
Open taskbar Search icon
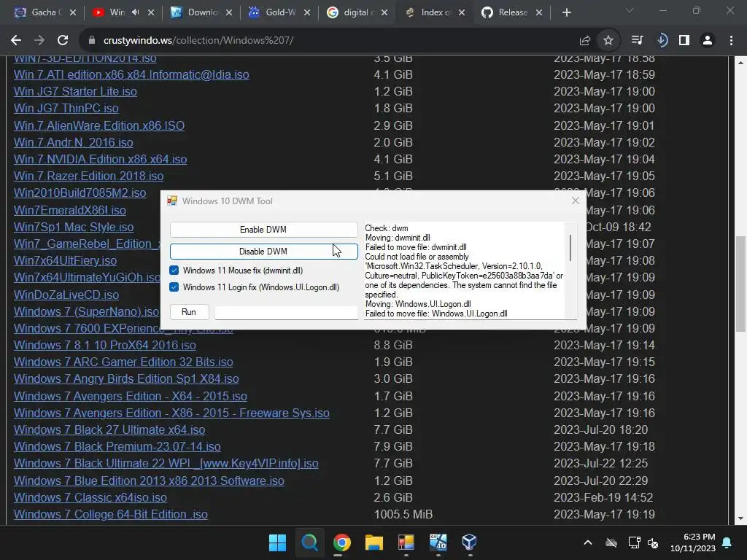(309, 542)
